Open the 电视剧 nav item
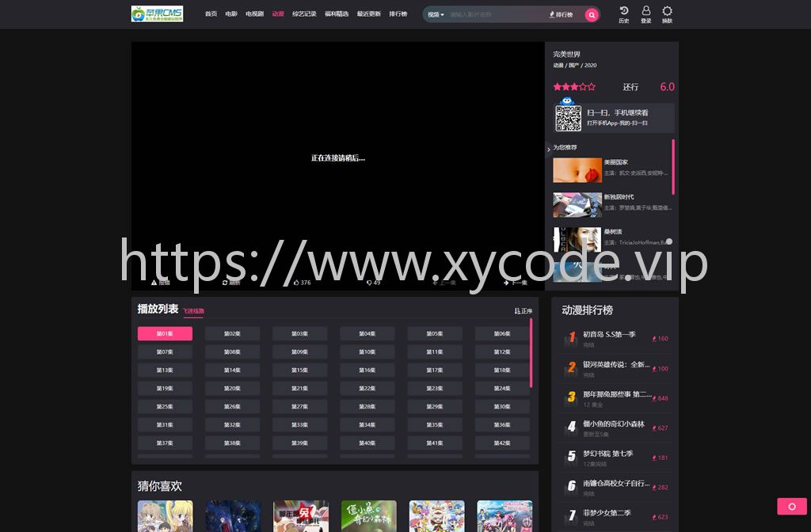The width and height of the screenshot is (811, 532). coord(254,14)
